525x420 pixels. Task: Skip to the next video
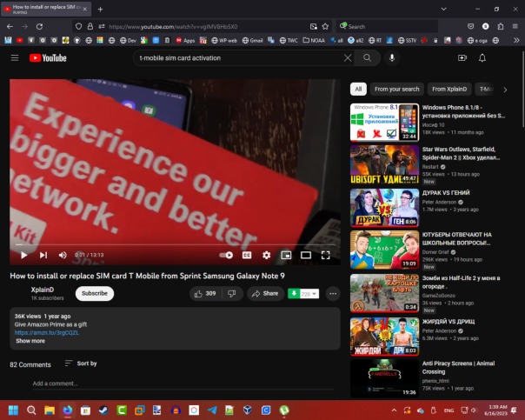pos(43,255)
